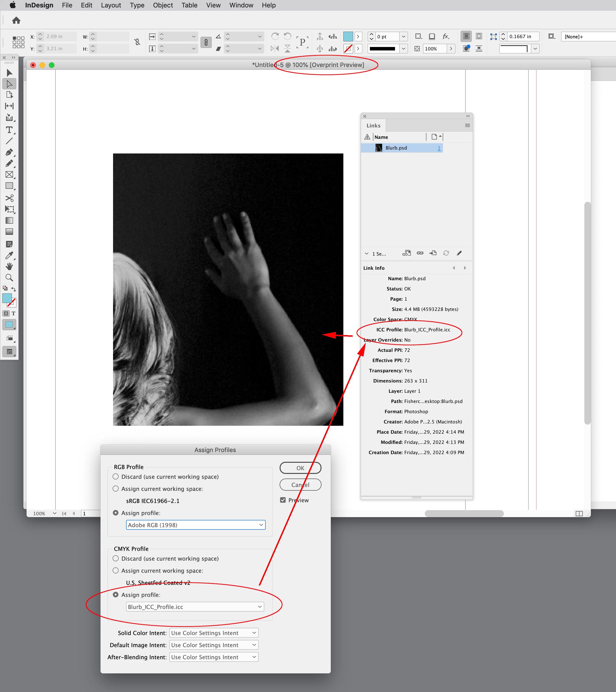Click the Relink icon in Links panel

[420, 253]
